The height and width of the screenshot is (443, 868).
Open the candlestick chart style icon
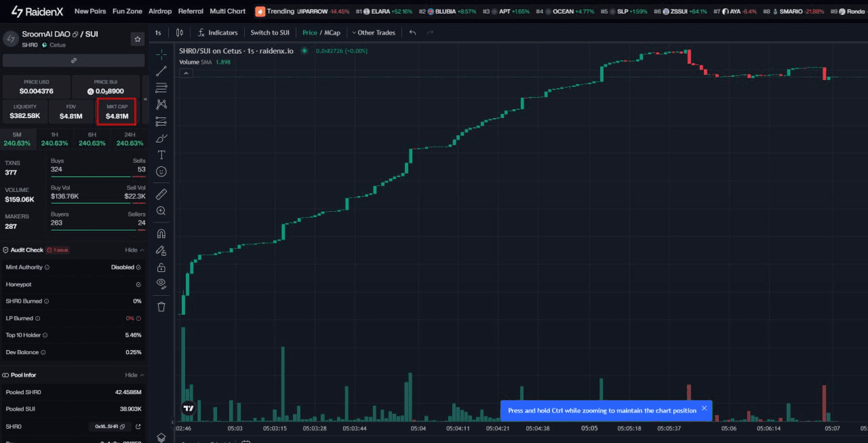tap(180, 33)
